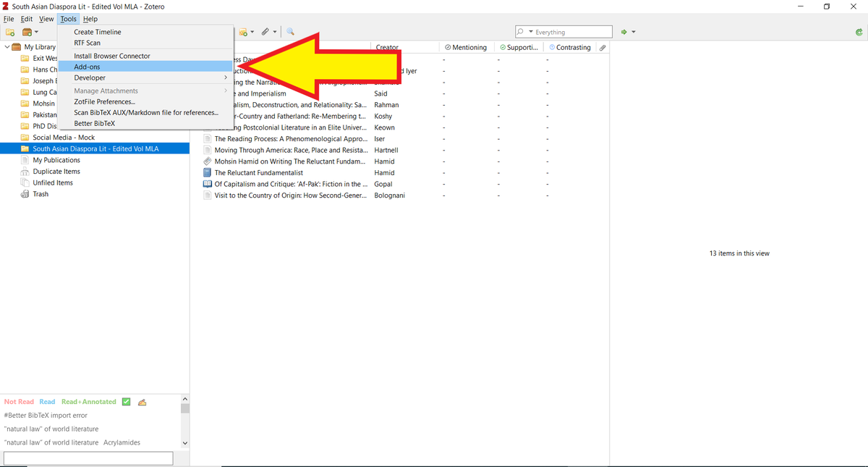The height and width of the screenshot is (467, 868).
Task: Click the Trash bin icon
Action: tap(25, 194)
